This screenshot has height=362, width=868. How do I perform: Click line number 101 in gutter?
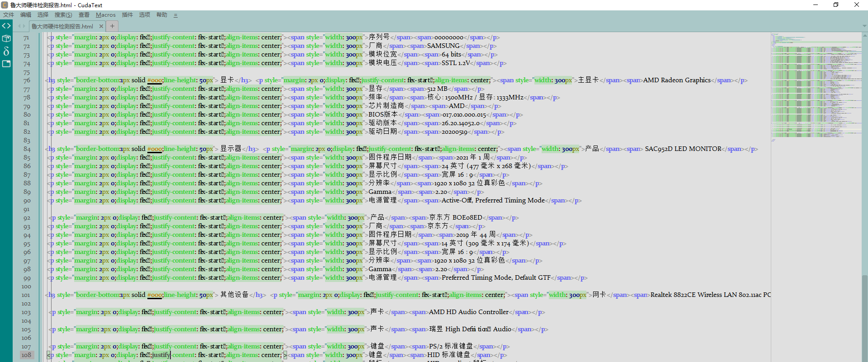click(26, 295)
